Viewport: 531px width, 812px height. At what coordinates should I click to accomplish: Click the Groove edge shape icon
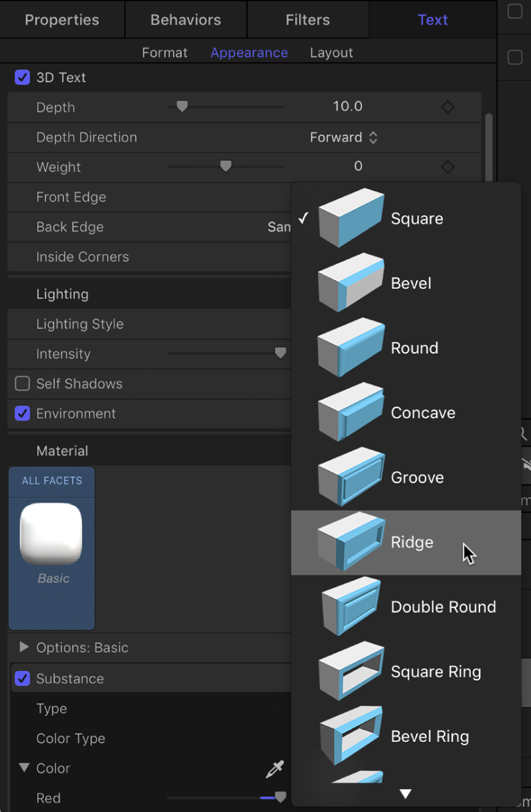tap(351, 477)
